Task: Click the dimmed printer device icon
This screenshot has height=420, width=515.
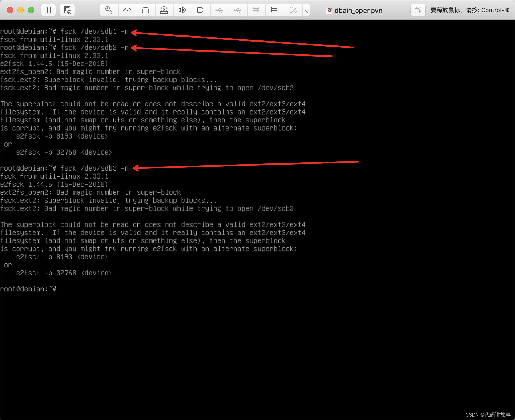Action: tap(256, 10)
